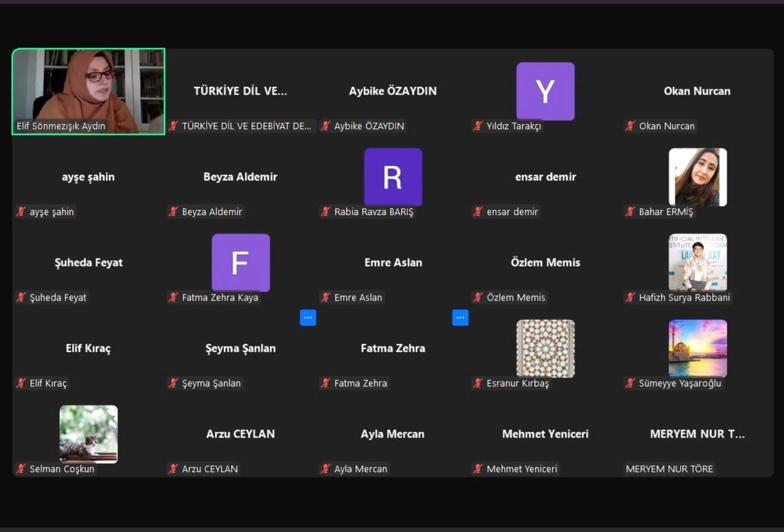
Task: Click the purple R avatar for Rabia Ravza
Action: [x=393, y=177]
